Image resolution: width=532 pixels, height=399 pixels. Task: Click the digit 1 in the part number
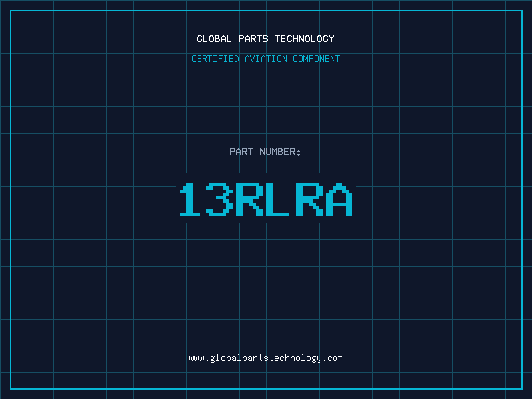click(190, 199)
